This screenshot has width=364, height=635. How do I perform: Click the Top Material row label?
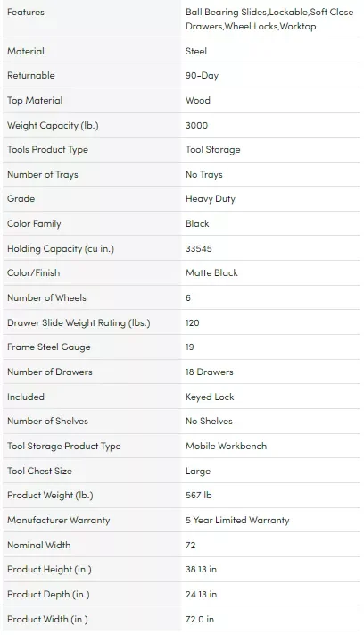[35, 100]
